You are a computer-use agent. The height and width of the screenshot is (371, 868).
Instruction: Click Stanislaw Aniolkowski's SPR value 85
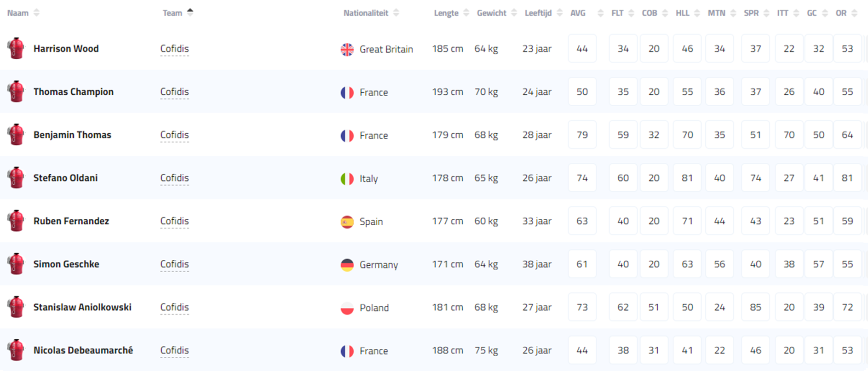[x=755, y=307]
